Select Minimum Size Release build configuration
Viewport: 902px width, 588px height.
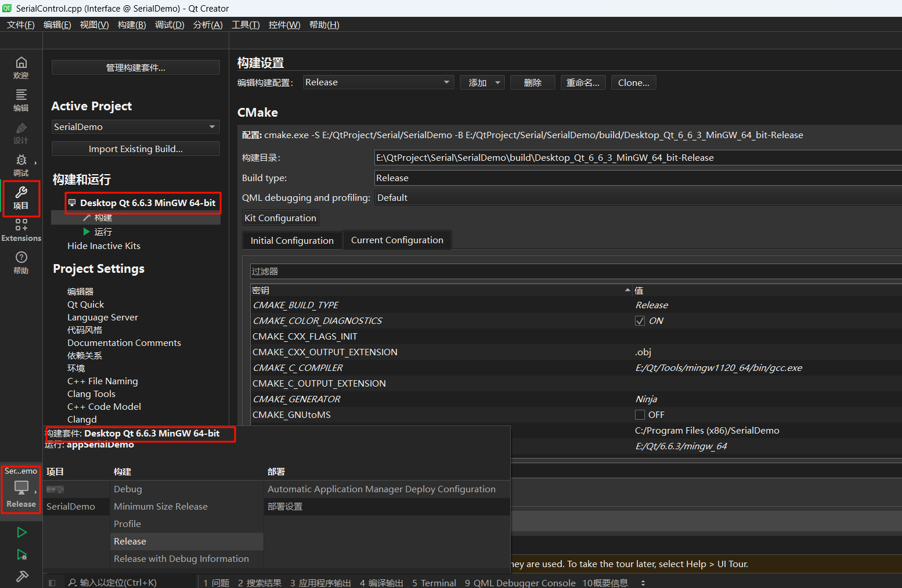(186, 507)
